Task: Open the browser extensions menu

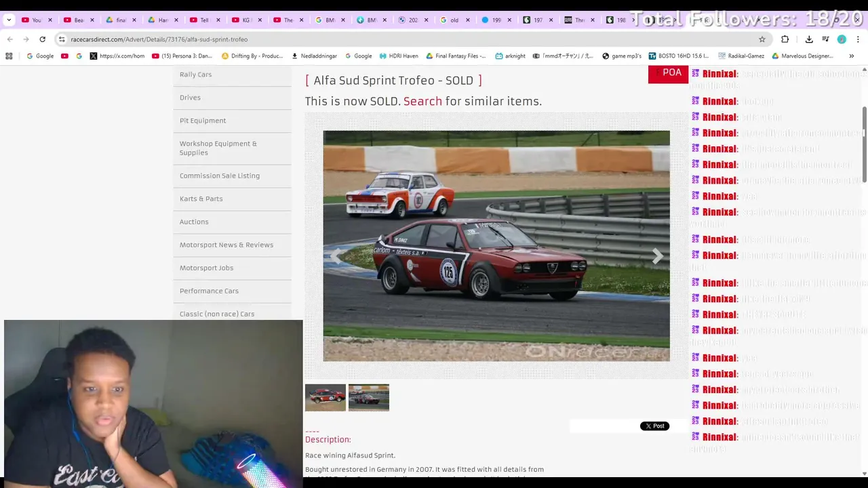Action: [x=785, y=39]
